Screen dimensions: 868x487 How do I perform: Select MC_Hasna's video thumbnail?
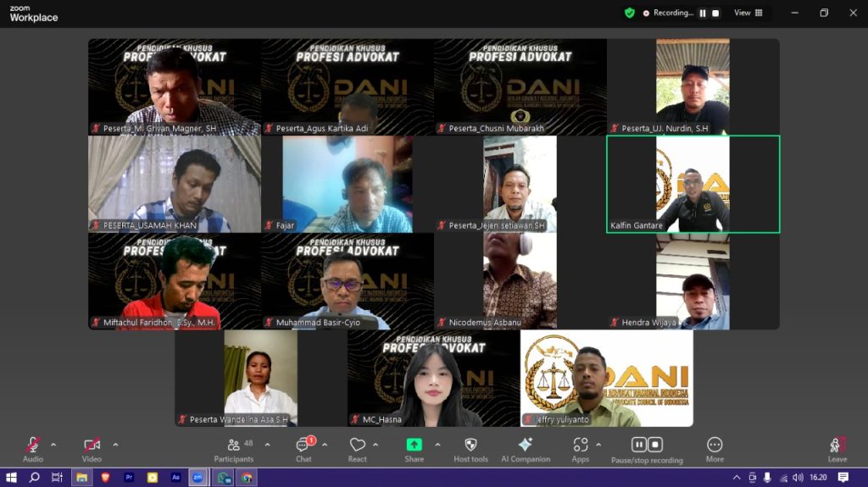coord(433,378)
